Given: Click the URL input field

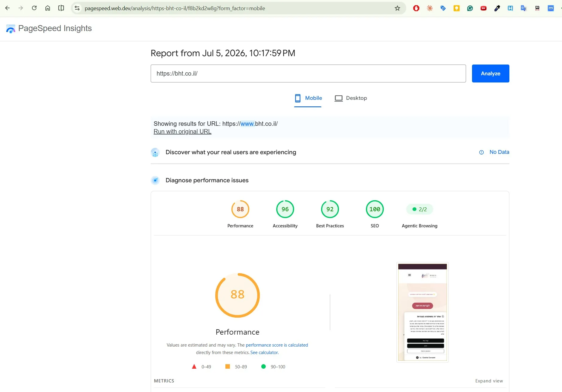Looking at the screenshot, I should point(308,73).
